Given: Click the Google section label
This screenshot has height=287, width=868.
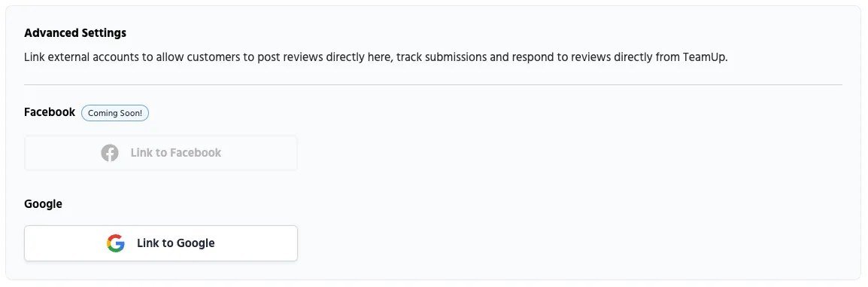Looking at the screenshot, I should 43,204.
